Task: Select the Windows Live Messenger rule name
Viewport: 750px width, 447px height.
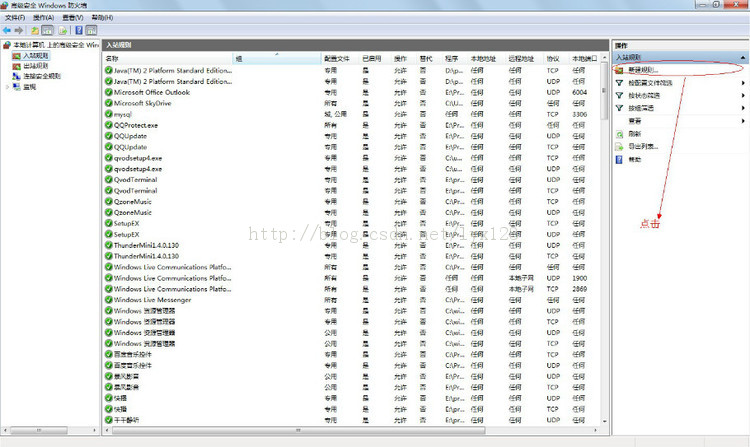Action: [x=153, y=300]
